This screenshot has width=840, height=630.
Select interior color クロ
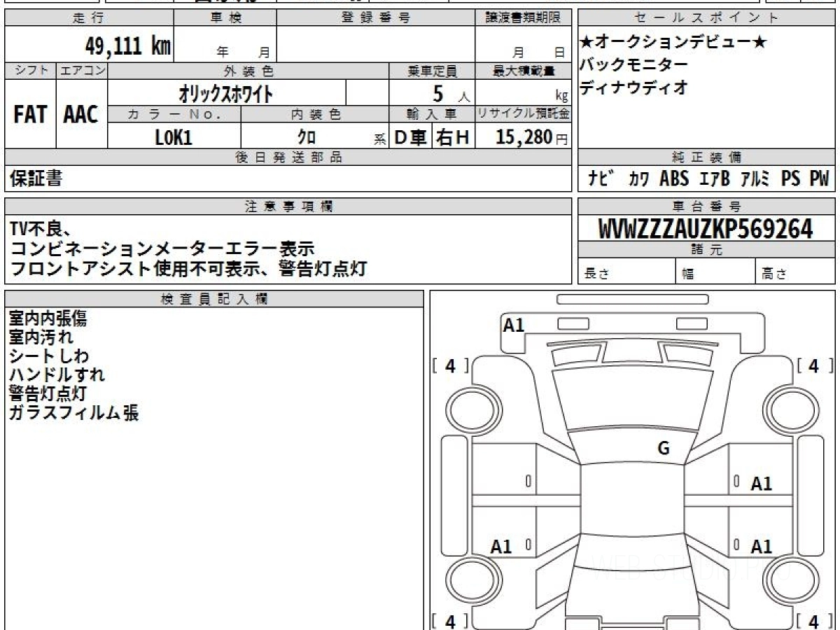[x=307, y=137]
